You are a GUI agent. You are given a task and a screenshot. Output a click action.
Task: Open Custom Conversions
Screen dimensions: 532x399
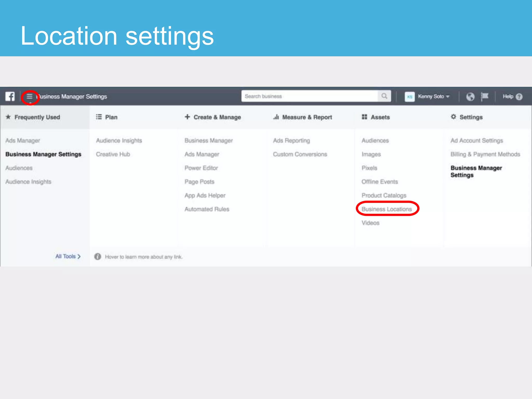(300, 154)
